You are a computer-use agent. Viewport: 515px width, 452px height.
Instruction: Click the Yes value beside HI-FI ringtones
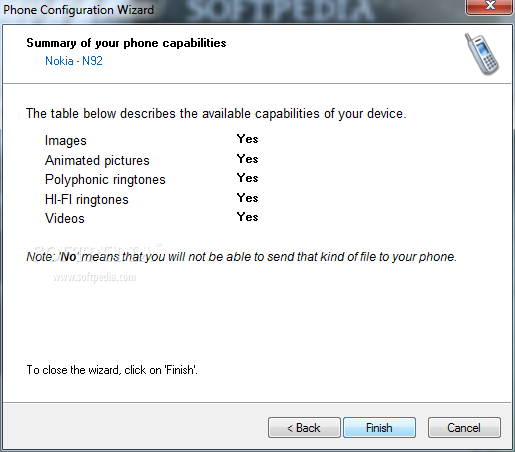pyautogui.click(x=248, y=198)
